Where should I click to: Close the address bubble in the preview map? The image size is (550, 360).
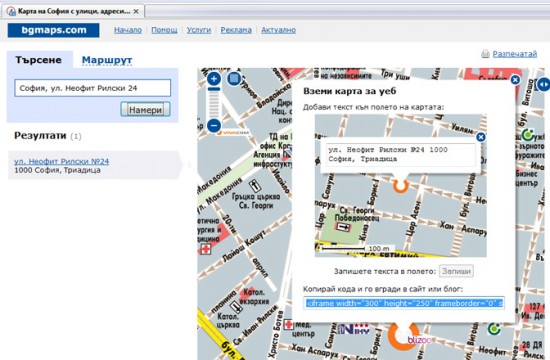(x=481, y=137)
